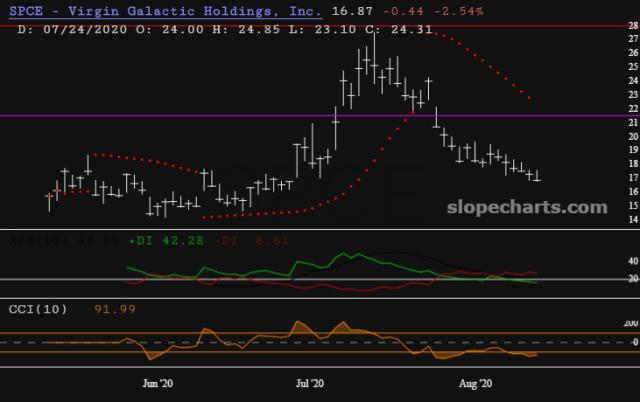
Task: Click the 22 price axis label
Action: [x=633, y=108]
